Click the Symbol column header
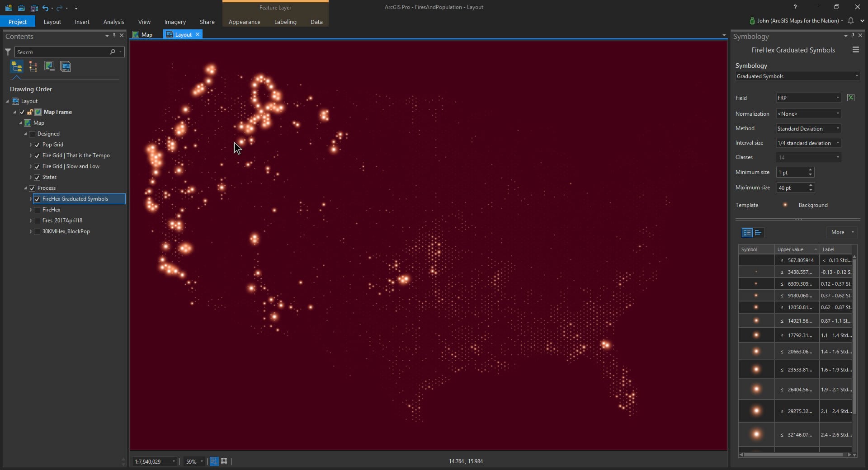The width and height of the screenshot is (868, 470). coord(756,249)
